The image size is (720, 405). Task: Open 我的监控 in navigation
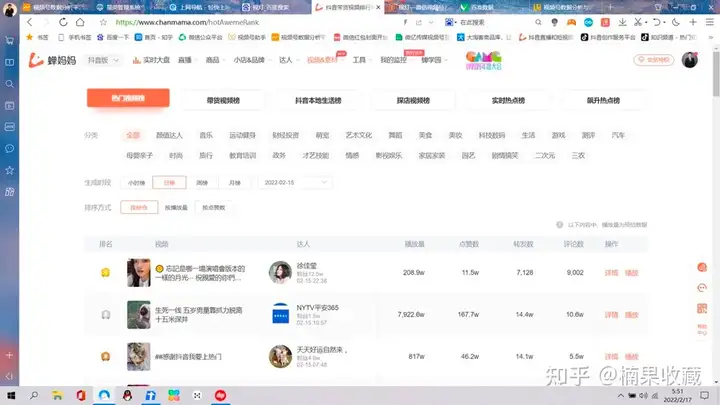394,60
